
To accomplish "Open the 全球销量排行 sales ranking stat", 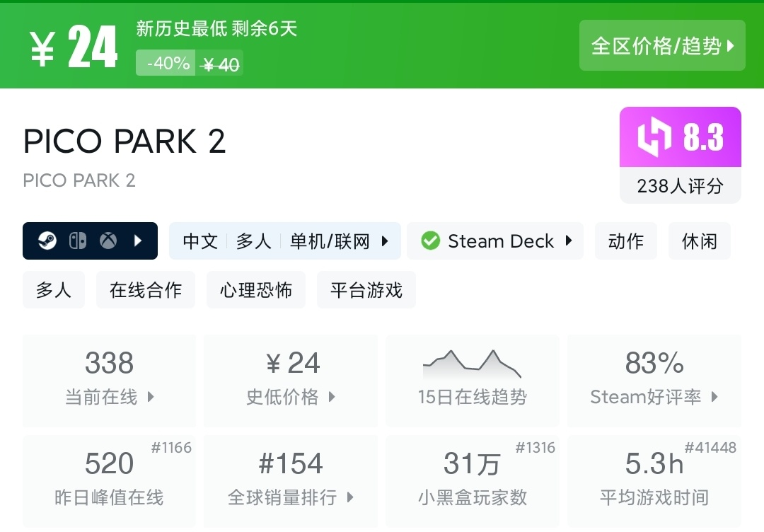I will 291,481.
